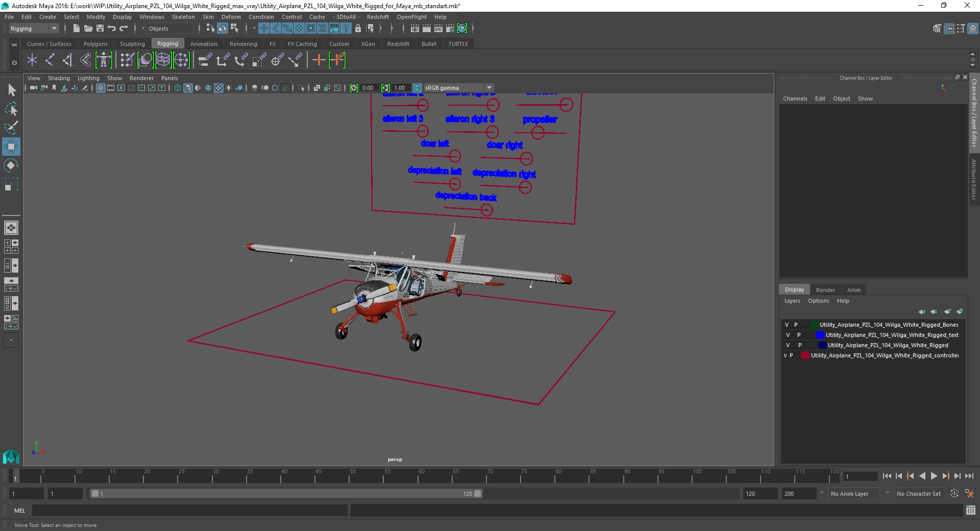Image resolution: width=980 pixels, height=531 pixels.
Task: Click the Save Scene disk icon
Action: (x=100, y=29)
